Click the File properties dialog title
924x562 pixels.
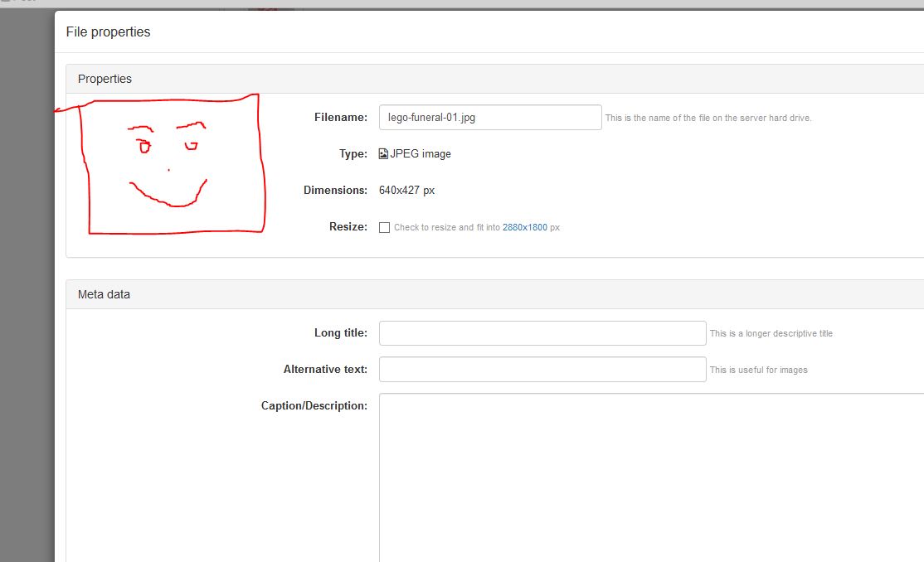[x=108, y=31]
